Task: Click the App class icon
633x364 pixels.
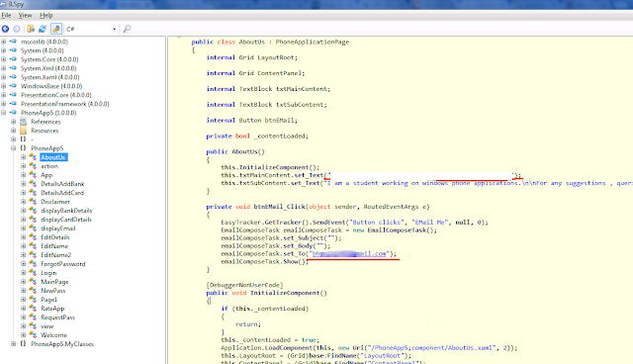Action: click(33, 175)
